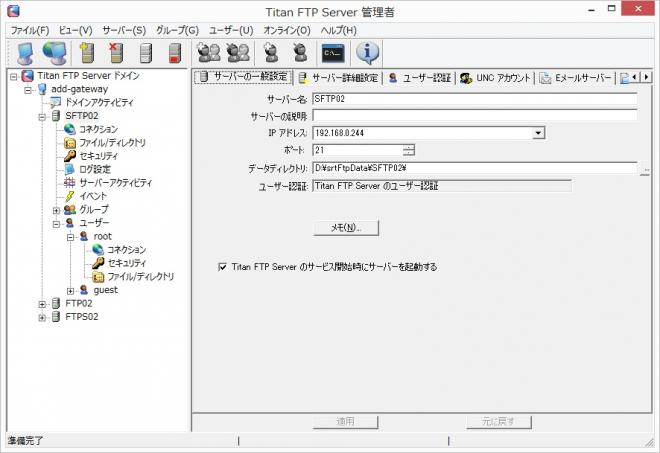The image size is (660, 453).
Task: Open the サーバー(S) menu
Action: click(124, 30)
